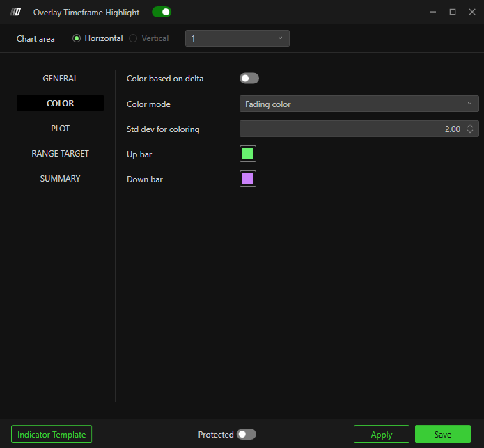Go to the RANGE TARGET tab
The width and height of the screenshot is (484, 448).
point(61,154)
